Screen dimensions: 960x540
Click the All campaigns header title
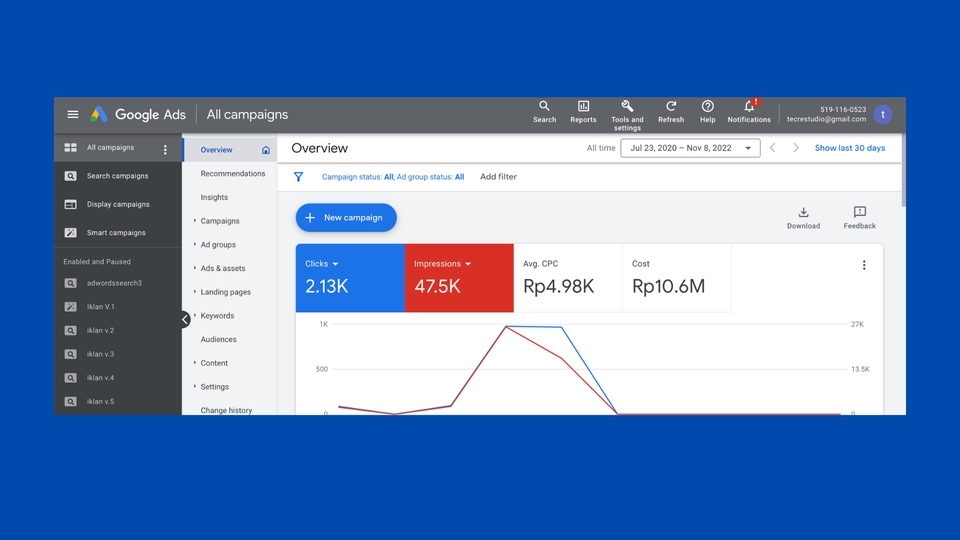pyautogui.click(x=247, y=114)
